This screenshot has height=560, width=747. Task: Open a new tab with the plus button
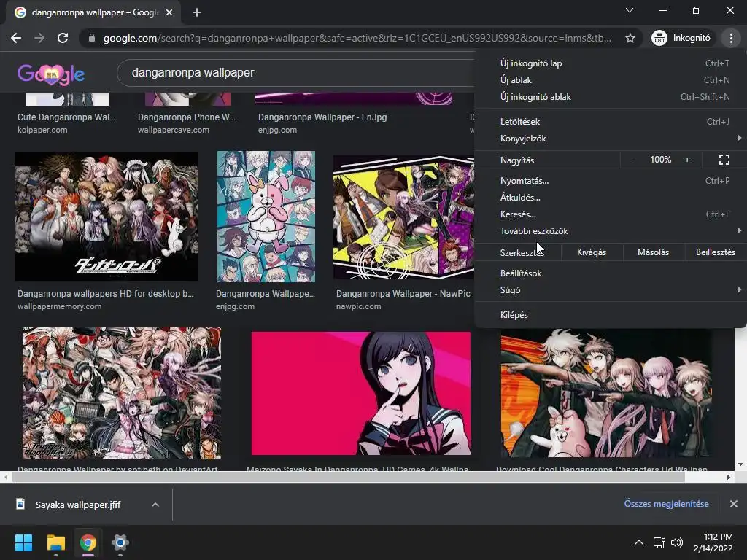(x=197, y=12)
